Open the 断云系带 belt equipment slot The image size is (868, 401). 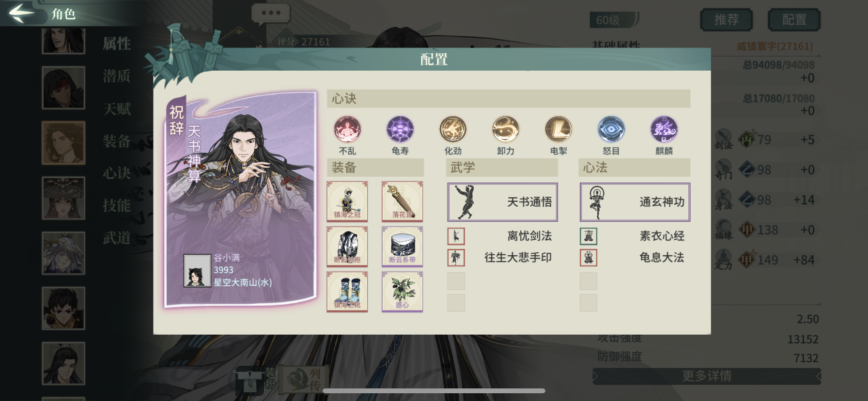402,247
